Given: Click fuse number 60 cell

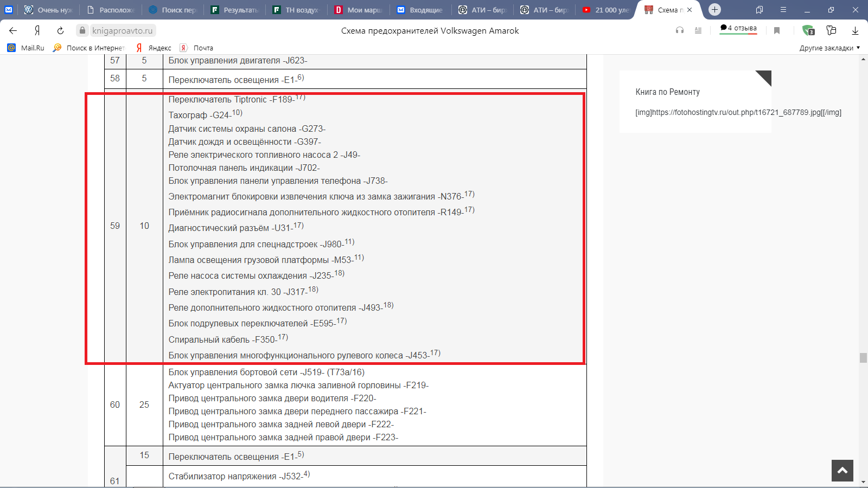Looking at the screenshot, I should pyautogui.click(x=115, y=404).
